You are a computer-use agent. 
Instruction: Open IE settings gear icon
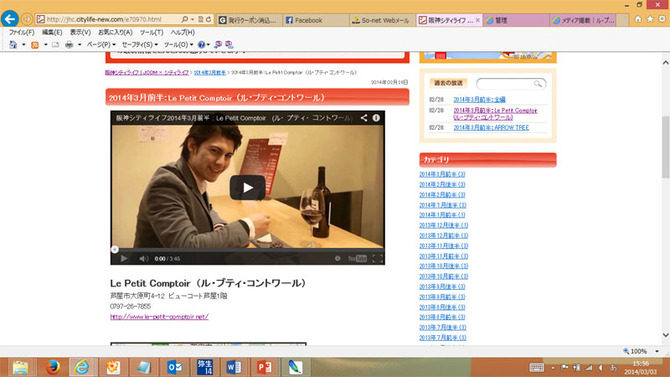point(662,19)
